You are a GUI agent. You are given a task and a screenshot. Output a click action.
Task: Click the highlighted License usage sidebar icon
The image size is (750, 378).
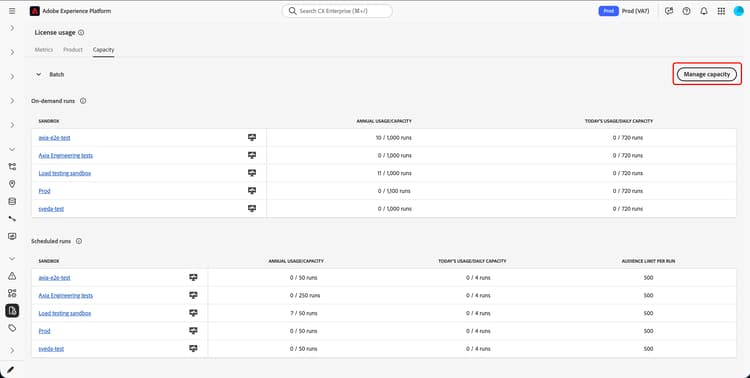12,311
